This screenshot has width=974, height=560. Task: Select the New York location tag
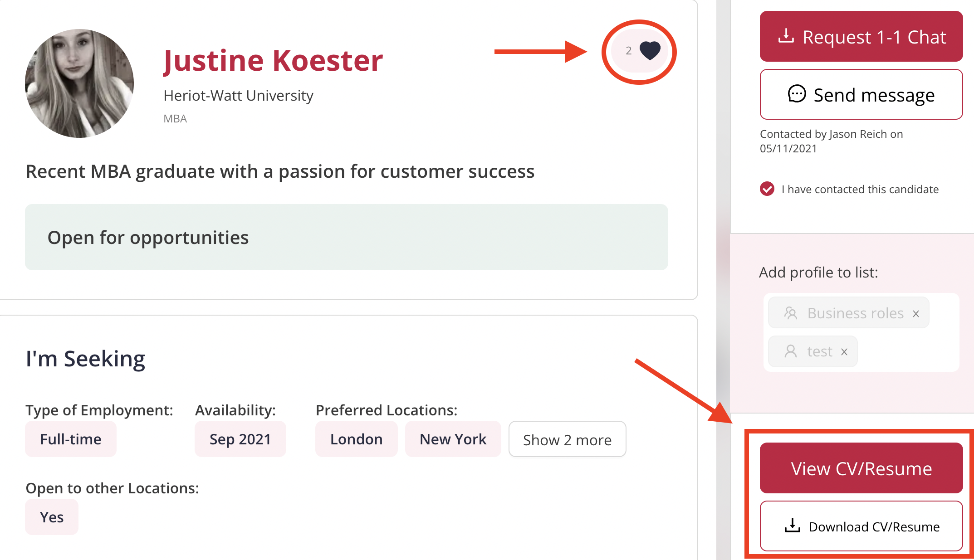tap(453, 439)
